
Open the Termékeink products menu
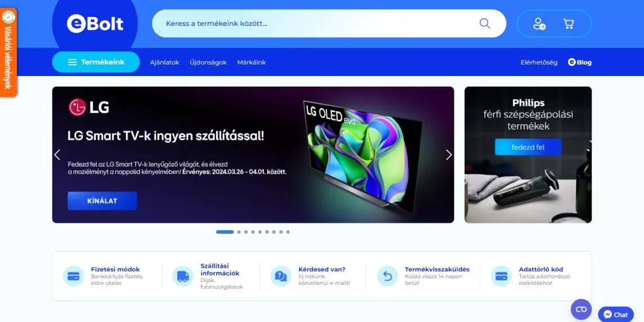pos(96,62)
